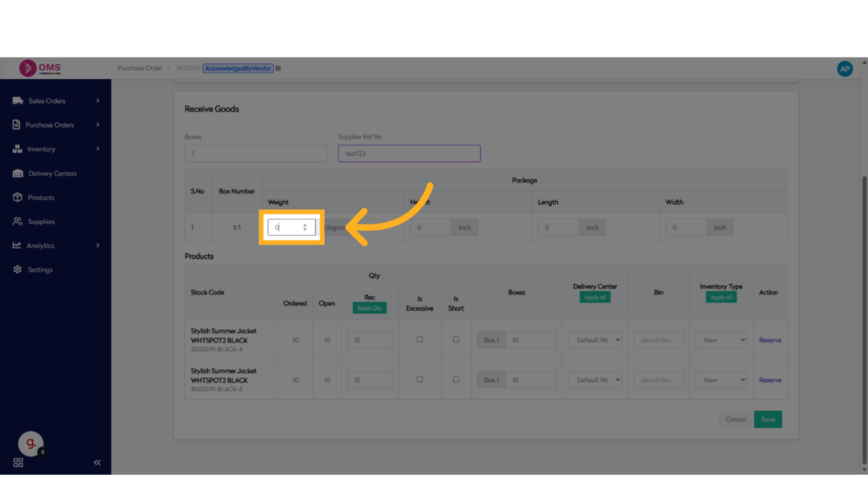This screenshot has width=868, height=488.
Task: Open Settings gear icon in sidebar
Action: [18, 270]
